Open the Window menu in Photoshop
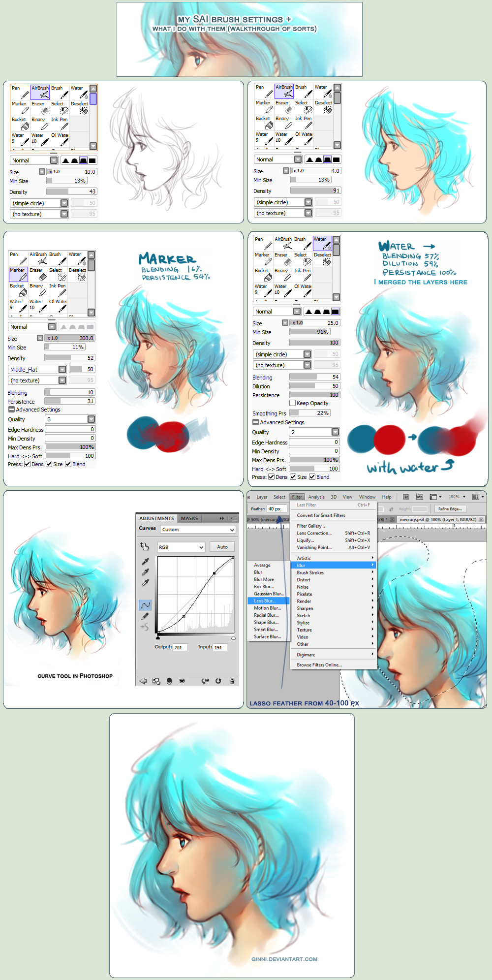This screenshot has width=492, height=980. [x=367, y=497]
